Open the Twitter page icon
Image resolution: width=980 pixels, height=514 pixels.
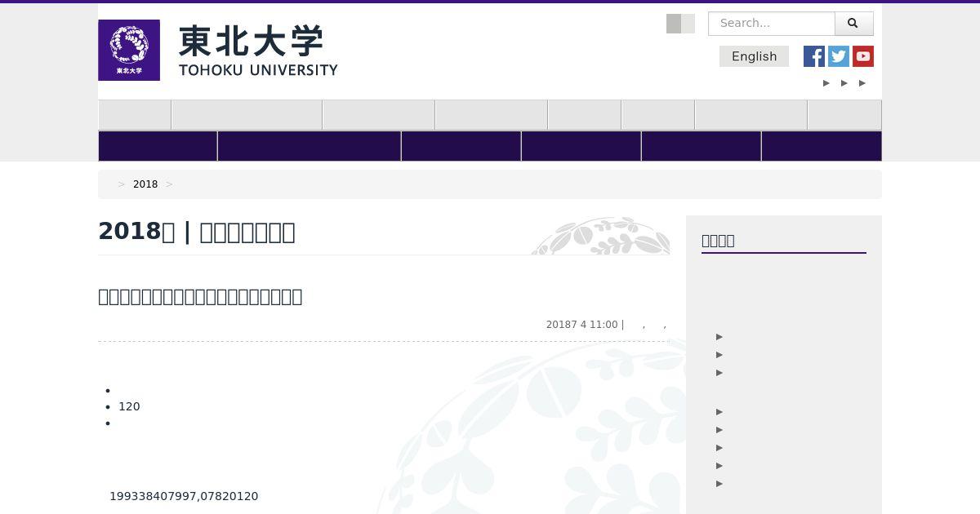tap(839, 56)
